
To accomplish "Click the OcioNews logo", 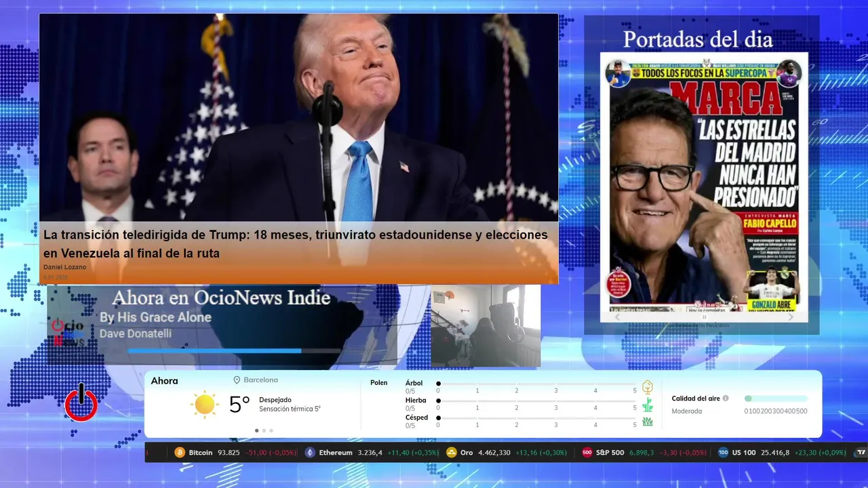I will pos(68,333).
